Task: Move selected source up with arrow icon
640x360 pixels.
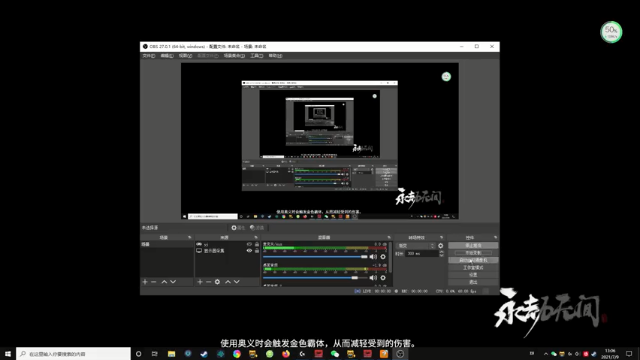Action: click(228, 282)
